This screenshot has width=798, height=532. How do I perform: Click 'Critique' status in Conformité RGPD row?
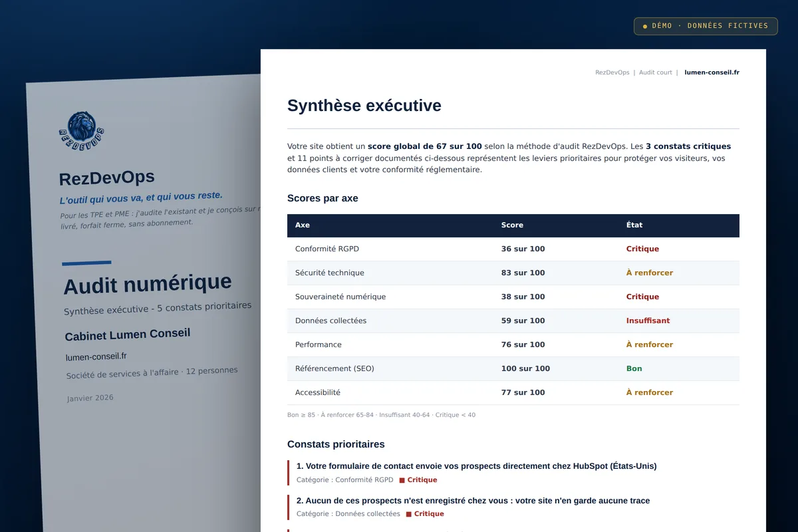(x=642, y=249)
